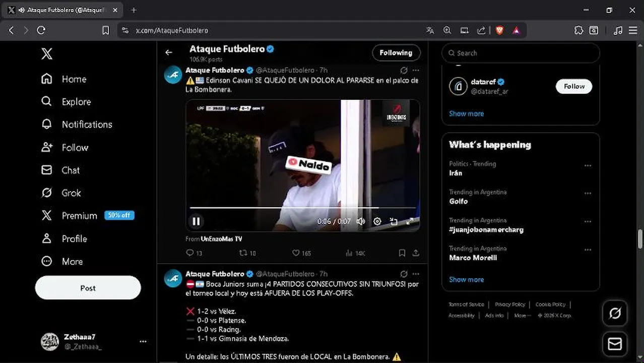Open Grok explain icon on Cavani post

[x=404, y=70]
